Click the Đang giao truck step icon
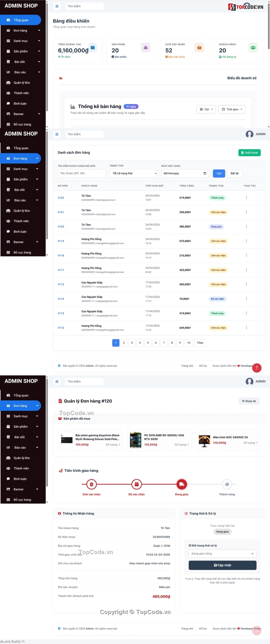The width and height of the screenshot is (270, 644). [182, 484]
